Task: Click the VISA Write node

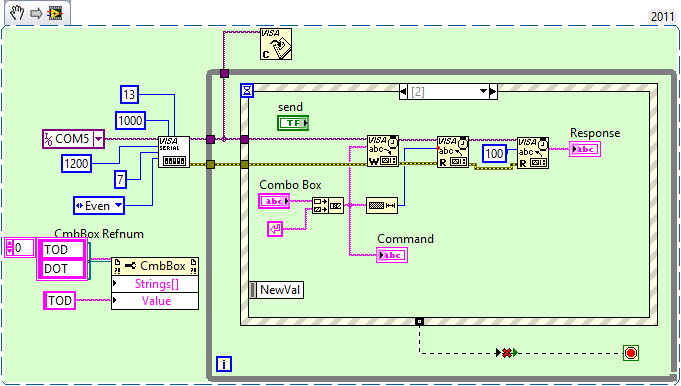Action: (x=383, y=151)
